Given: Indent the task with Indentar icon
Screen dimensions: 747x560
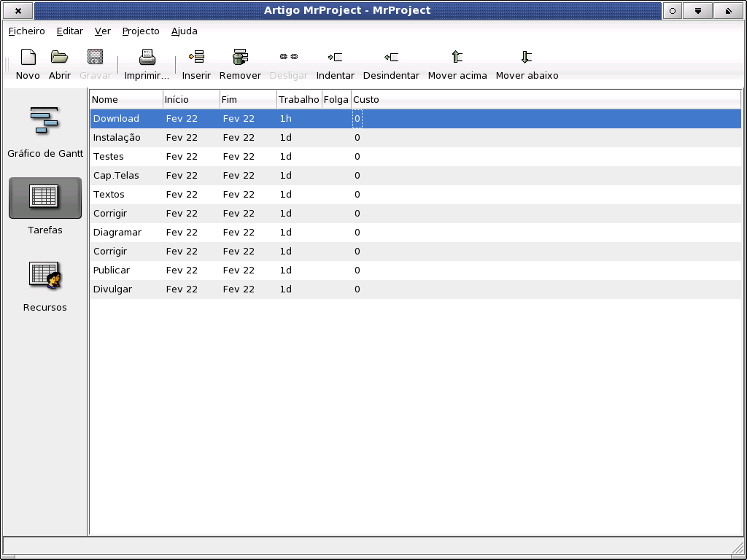Looking at the screenshot, I should coord(336,64).
